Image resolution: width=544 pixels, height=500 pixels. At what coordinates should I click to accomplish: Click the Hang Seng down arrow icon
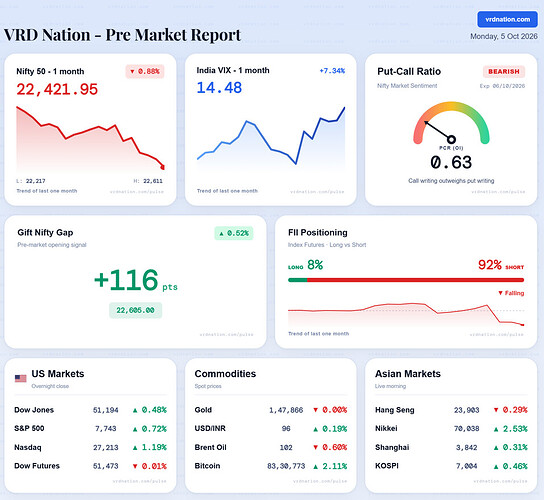point(496,410)
